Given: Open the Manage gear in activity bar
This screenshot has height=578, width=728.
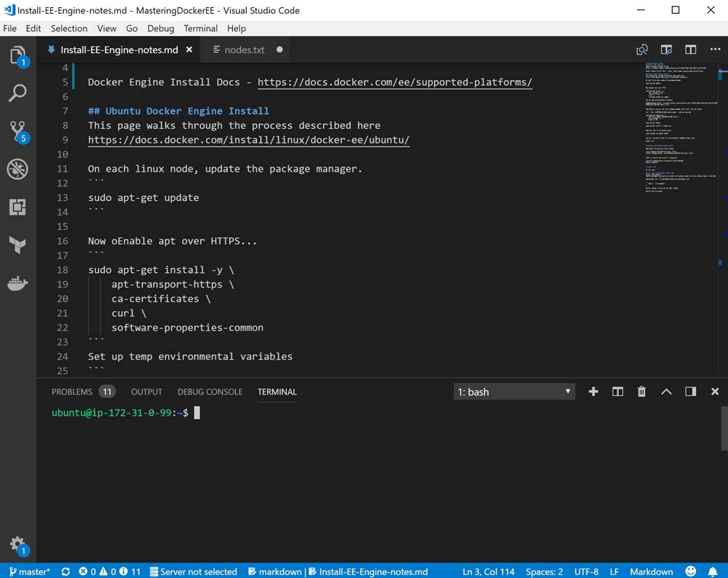Looking at the screenshot, I should (17, 545).
